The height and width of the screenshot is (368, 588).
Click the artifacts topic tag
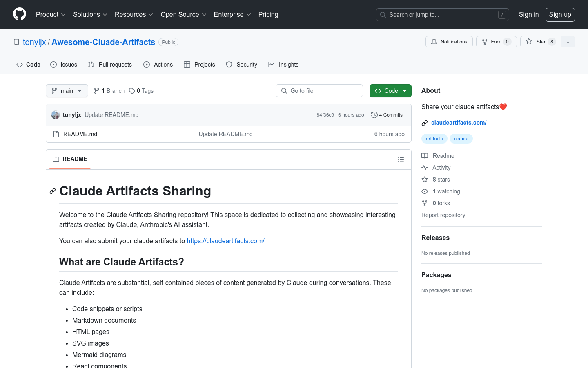(434, 139)
